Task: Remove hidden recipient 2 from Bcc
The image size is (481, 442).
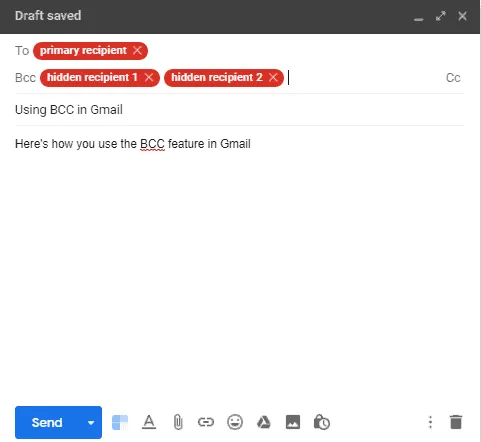Action: tap(273, 78)
